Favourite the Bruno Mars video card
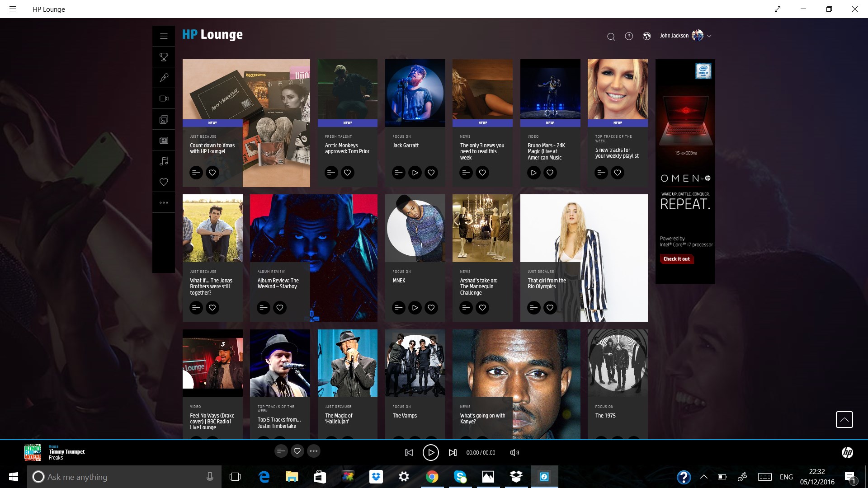The image size is (868, 488). click(x=550, y=173)
